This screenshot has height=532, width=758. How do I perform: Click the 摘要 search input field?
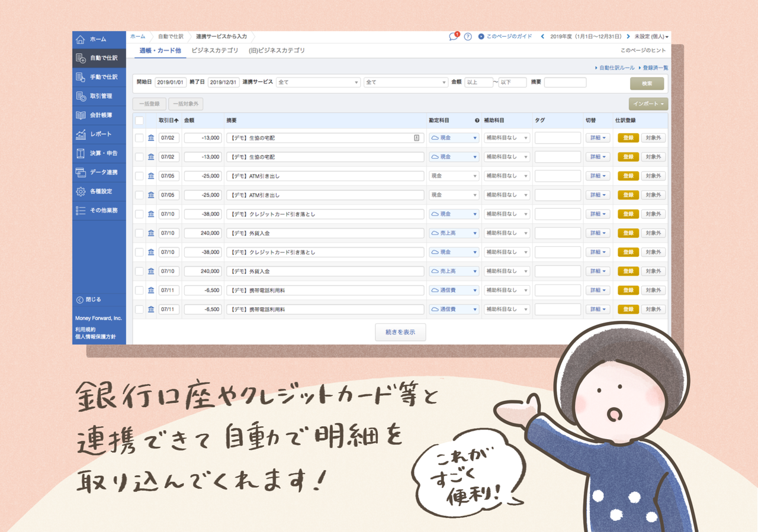[x=565, y=82]
